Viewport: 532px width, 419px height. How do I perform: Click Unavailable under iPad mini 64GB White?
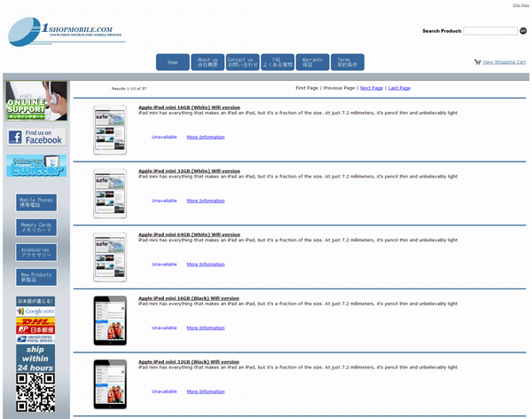pos(164,264)
